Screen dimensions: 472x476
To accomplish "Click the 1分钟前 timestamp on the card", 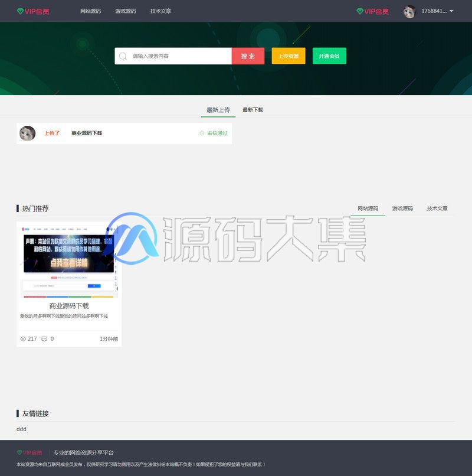I will point(109,339).
